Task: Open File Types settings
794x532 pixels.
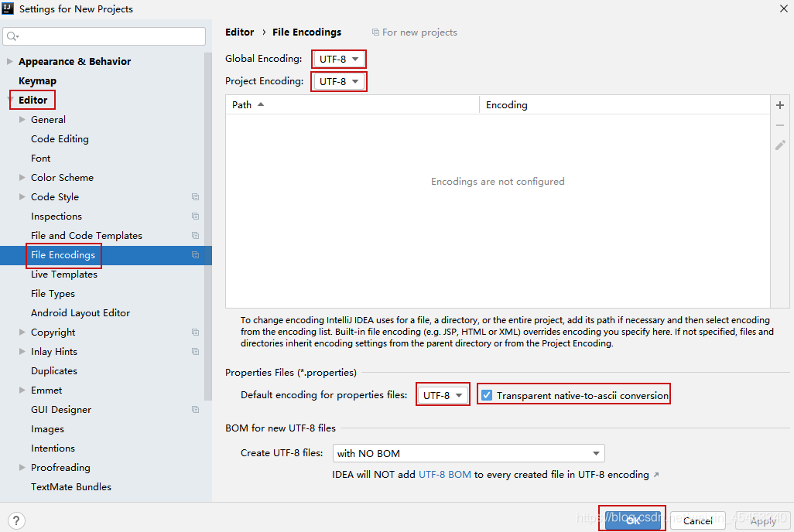Action: click(x=53, y=294)
